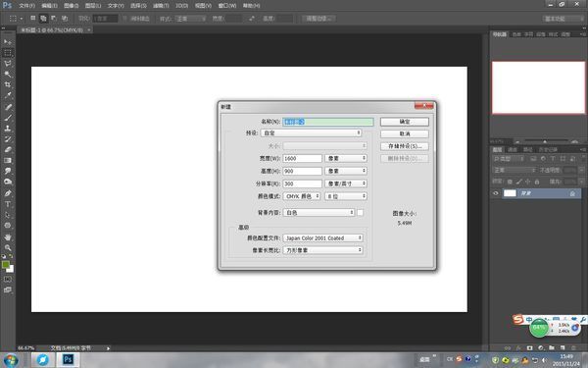Image resolution: width=588 pixels, height=368 pixels.
Task: Select the Path Selection tool
Action: (8, 215)
